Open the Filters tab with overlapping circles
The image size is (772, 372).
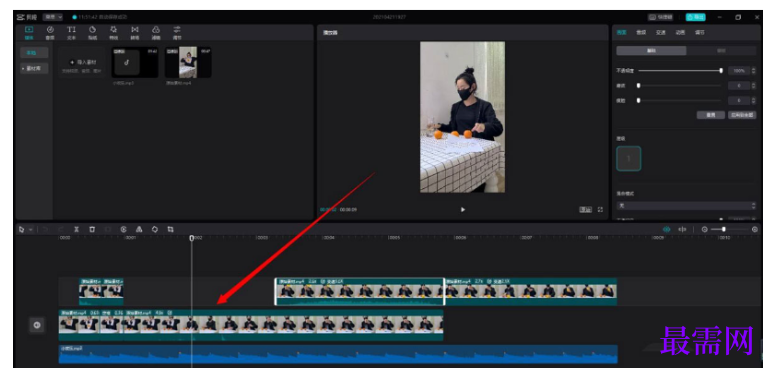(156, 32)
